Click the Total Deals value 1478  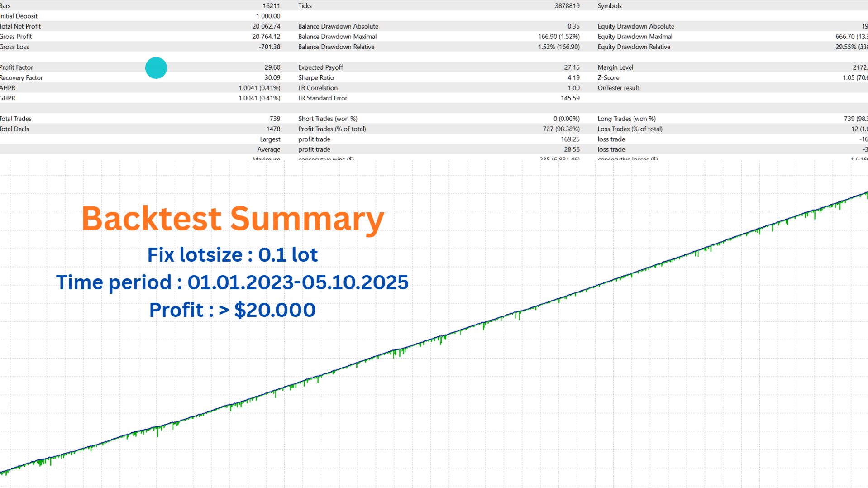coord(272,129)
